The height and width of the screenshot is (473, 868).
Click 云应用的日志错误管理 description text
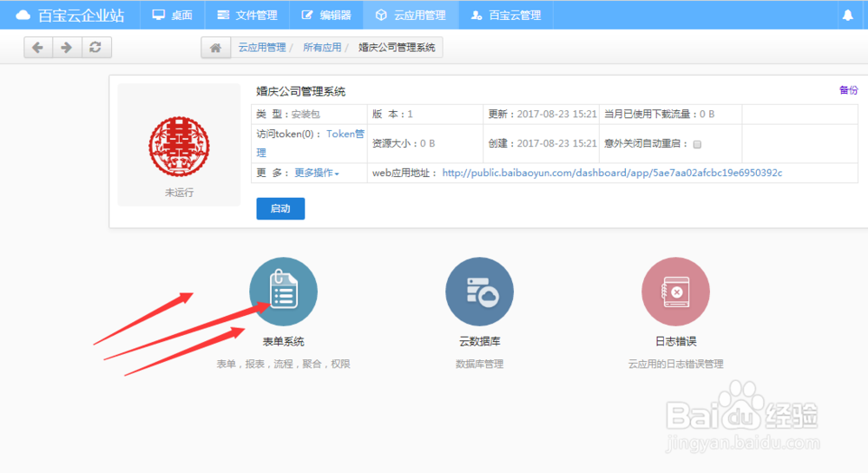[675, 364]
